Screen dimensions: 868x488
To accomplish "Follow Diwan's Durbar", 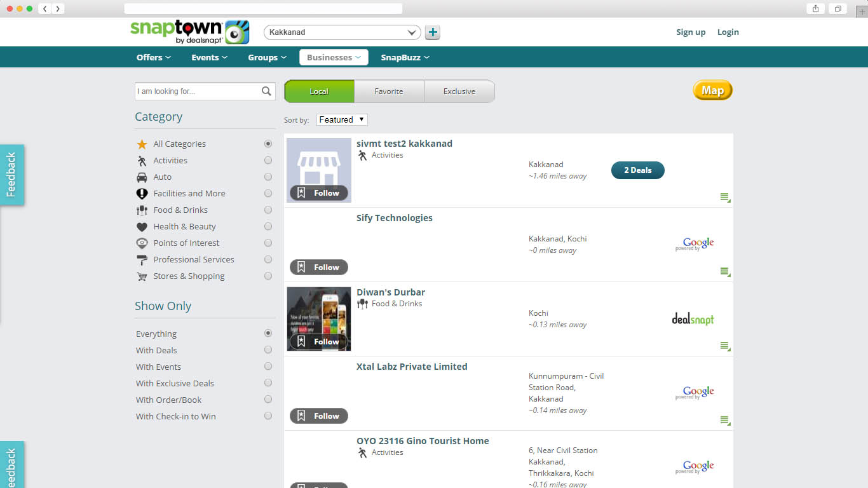I will pos(319,342).
